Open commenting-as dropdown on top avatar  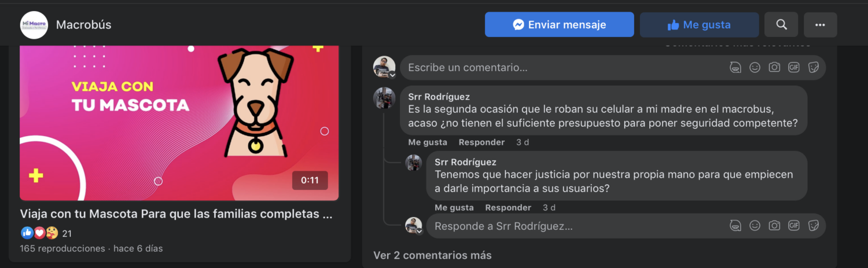point(392,75)
